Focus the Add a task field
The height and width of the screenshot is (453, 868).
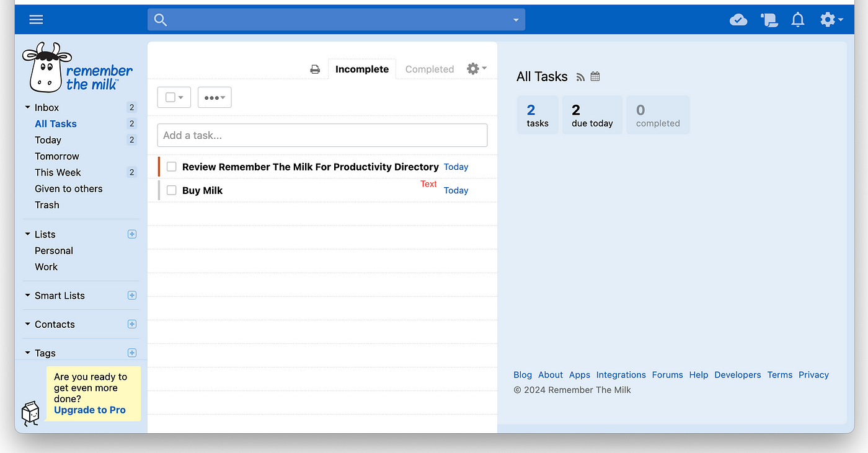coord(322,135)
